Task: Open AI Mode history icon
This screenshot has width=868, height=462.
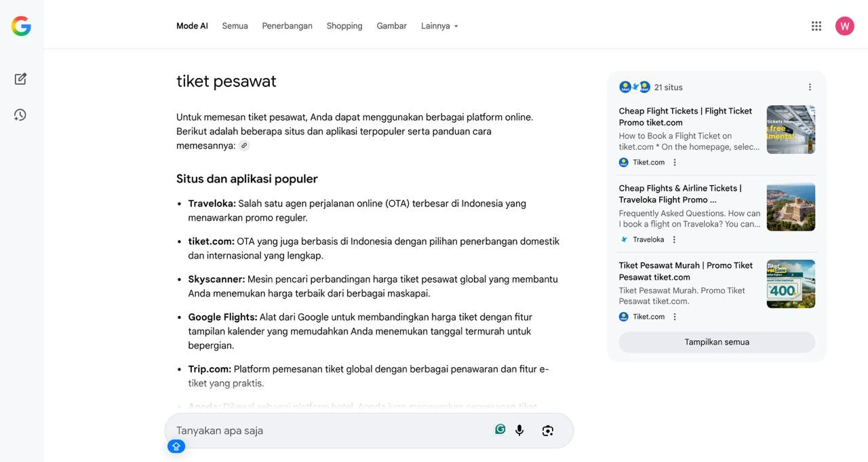Action: [x=20, y=115]
